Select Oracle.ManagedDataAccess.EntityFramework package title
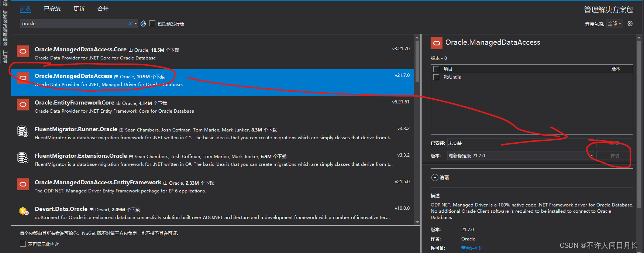This screenshot has width=644, height=253. pos(98,182)
